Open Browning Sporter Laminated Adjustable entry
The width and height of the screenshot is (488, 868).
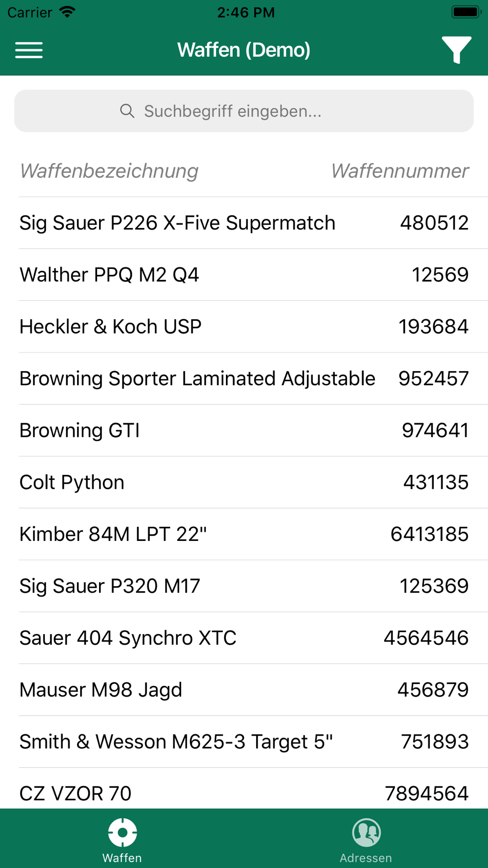click(x=244, y=378)
